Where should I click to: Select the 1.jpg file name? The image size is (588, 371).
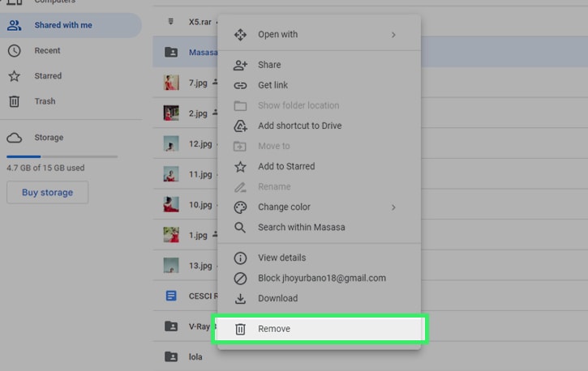click(x=198, y=236)
